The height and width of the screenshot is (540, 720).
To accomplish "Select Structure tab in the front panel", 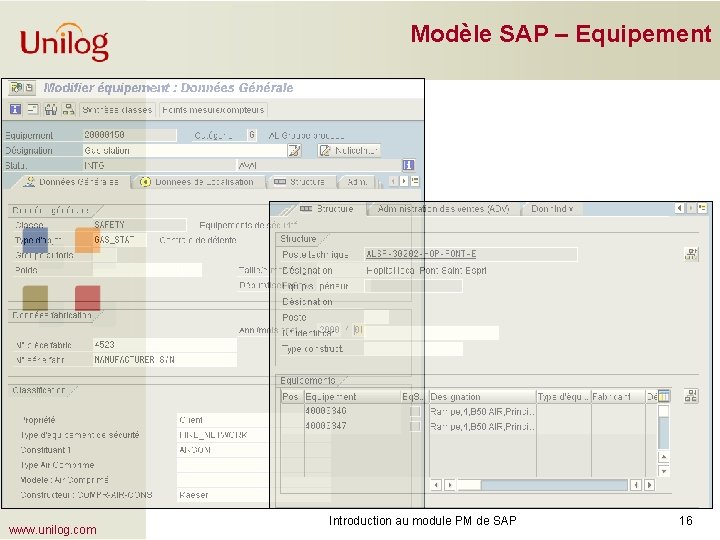I will click(327, 209).
